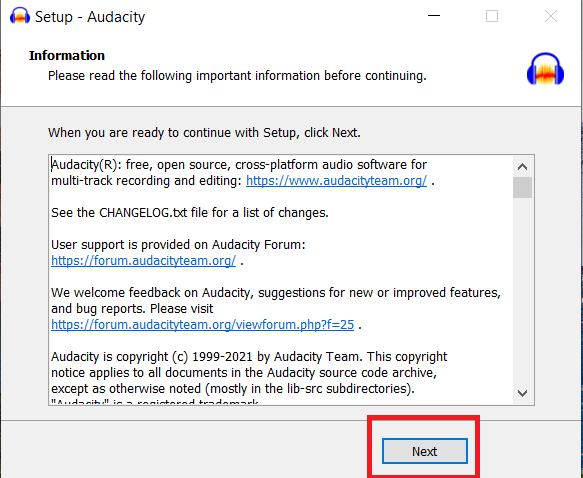Click the greyed-out maximize window button

(x=492, y=16)
